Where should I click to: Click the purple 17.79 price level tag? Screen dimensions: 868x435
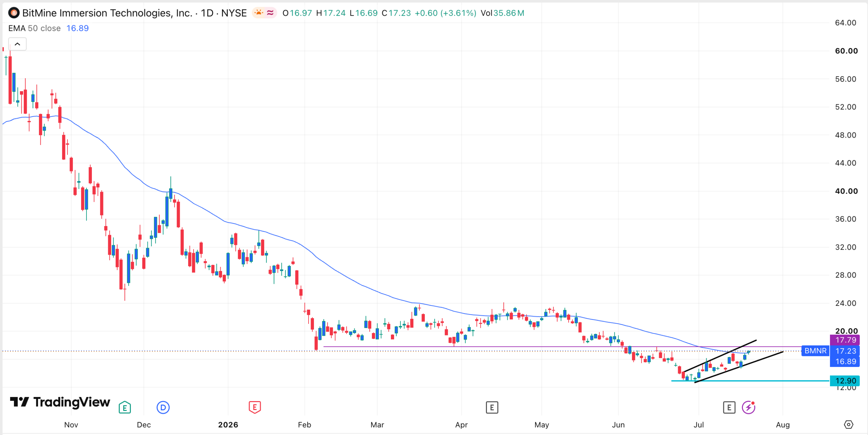click(x=845, y=340)
